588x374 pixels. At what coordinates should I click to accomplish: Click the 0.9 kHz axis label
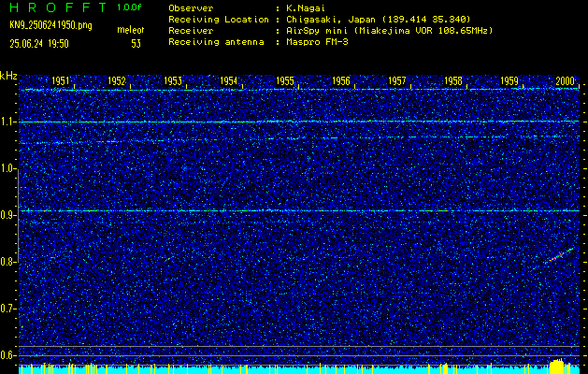[x=7, y=215]
